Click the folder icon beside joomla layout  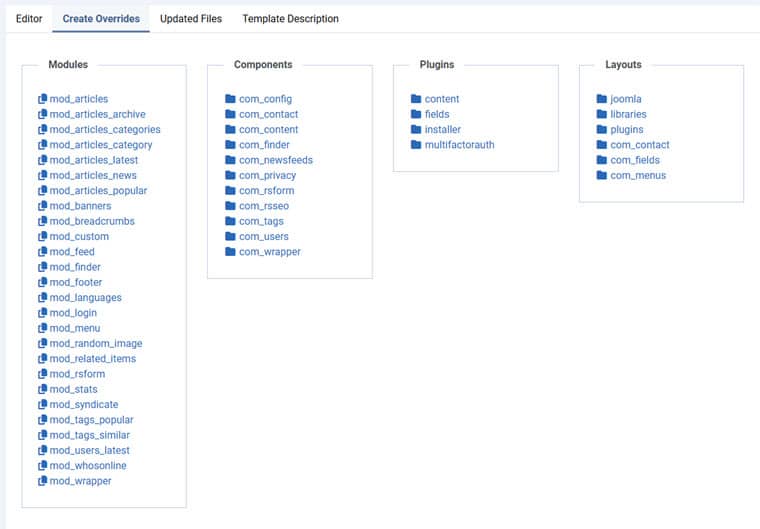[602, 98]
